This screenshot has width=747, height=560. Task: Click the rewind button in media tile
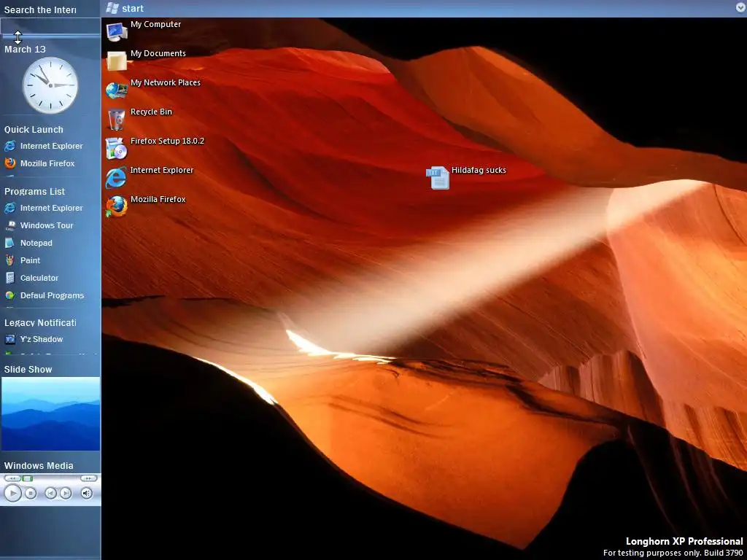pyautogui.click(x=12, y=478)
